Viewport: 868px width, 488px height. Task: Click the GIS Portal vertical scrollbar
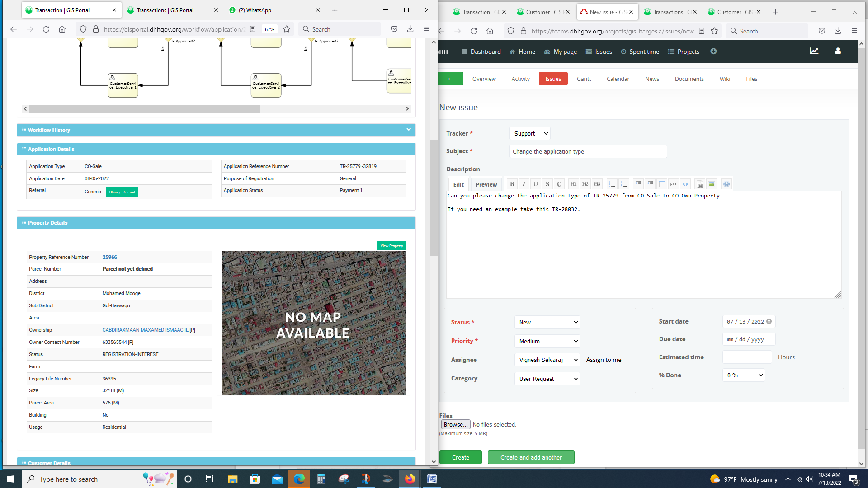click(434, 197)
